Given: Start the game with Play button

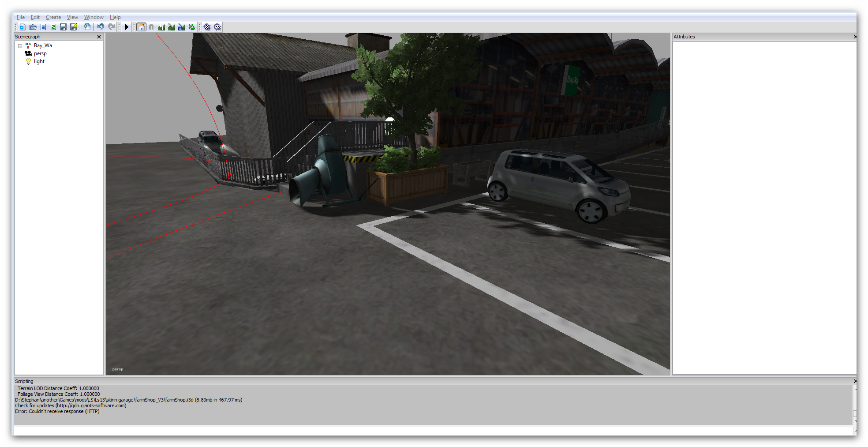Looking at the screenshot, I should pyautogui.click(x=127, y=27).
